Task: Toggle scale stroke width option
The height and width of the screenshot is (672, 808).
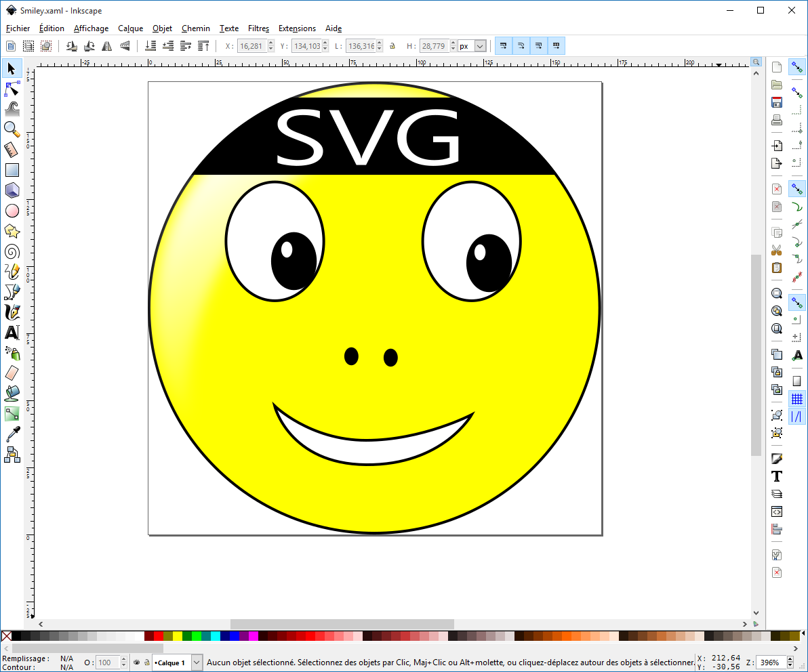Action: (504, 46)
